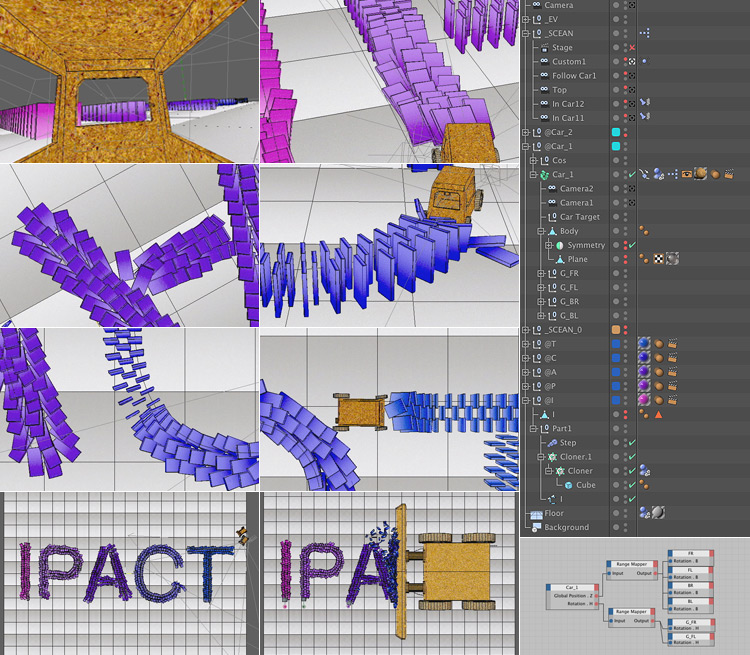
Task: Disable the Symmetry object via its green checkmark
Action: click(632, 245)
